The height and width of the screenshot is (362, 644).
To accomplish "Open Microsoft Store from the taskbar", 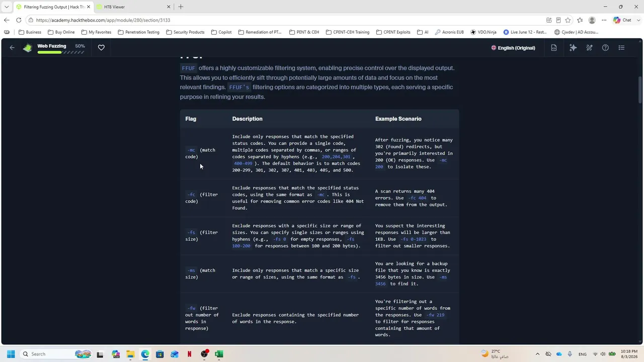I will [159, 354].
